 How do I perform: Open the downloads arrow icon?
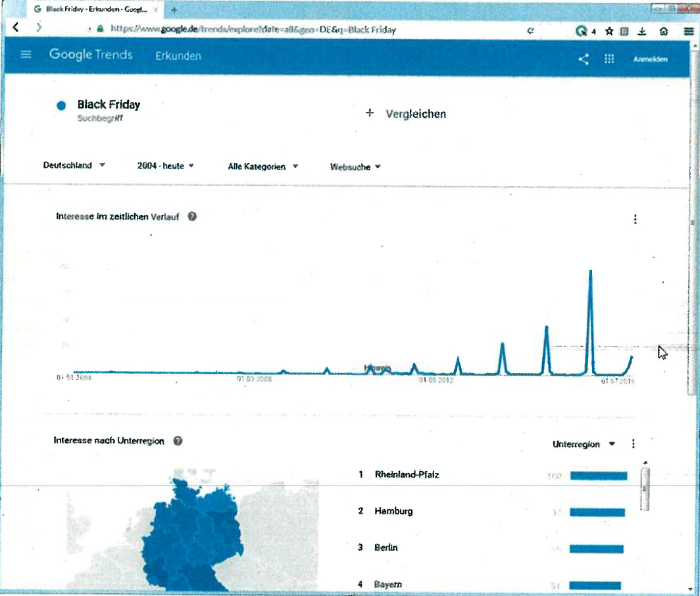pyautogui.click(x=641, y=32)
